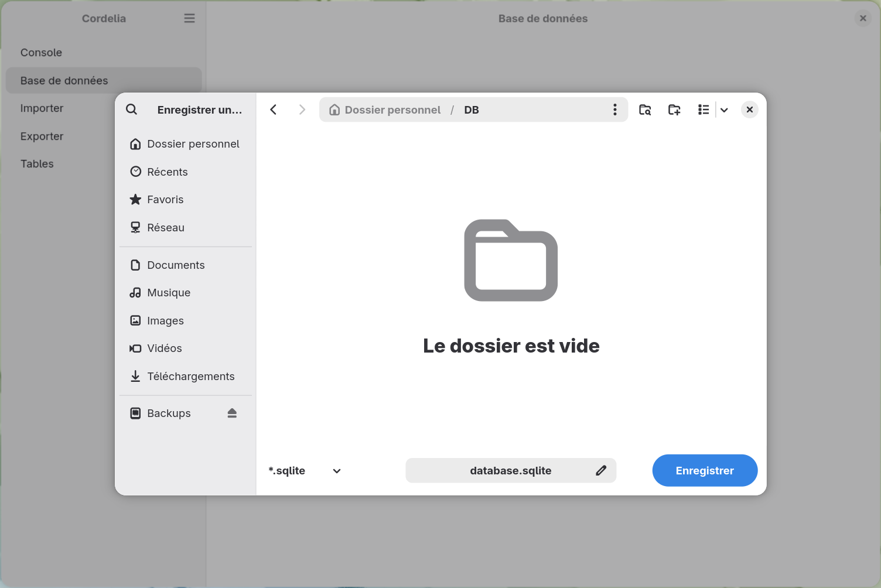881x588 pixels.
Task: Open path bar three-dot menu
Action: pyautogui.click(x=614, y=110)
